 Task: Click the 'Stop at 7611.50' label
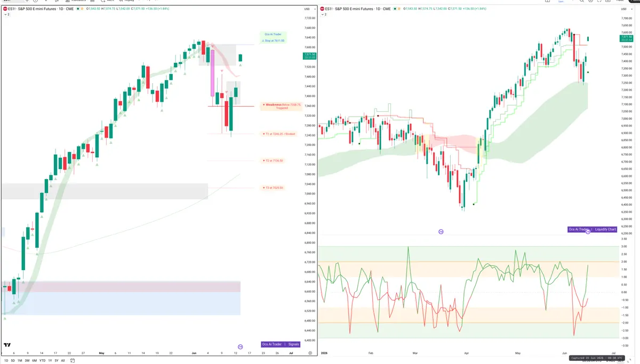[274, 41]
